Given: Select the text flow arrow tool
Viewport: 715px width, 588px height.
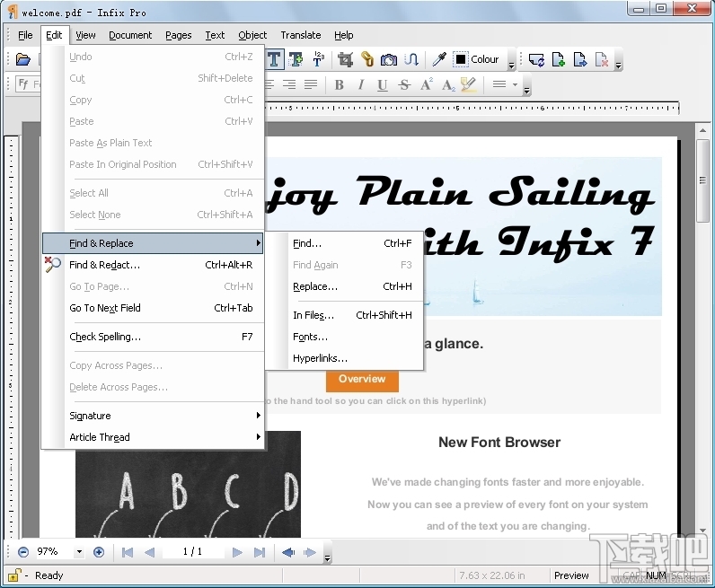Looking at the screenshot, I should point(410,59).
